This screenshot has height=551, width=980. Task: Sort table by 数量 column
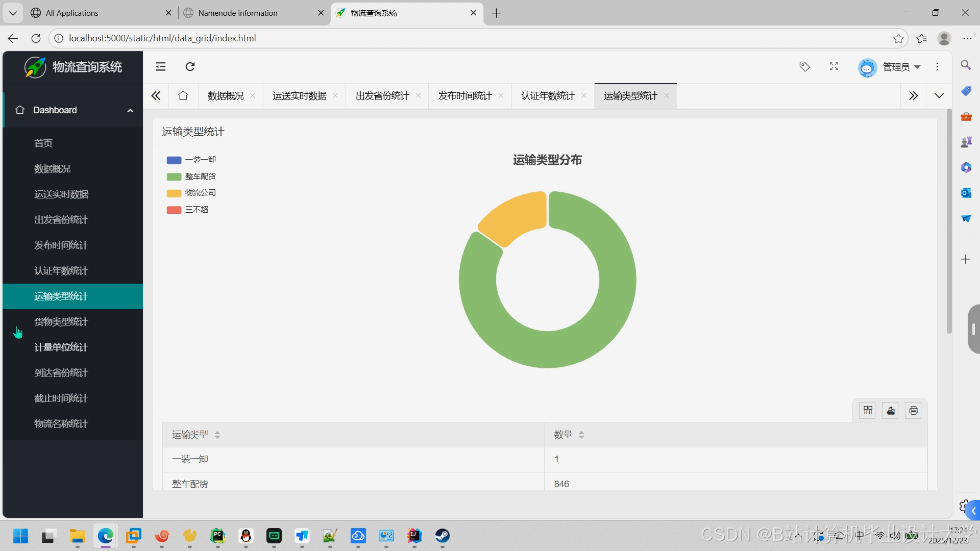pyautogui.click(x=581, y=435)
